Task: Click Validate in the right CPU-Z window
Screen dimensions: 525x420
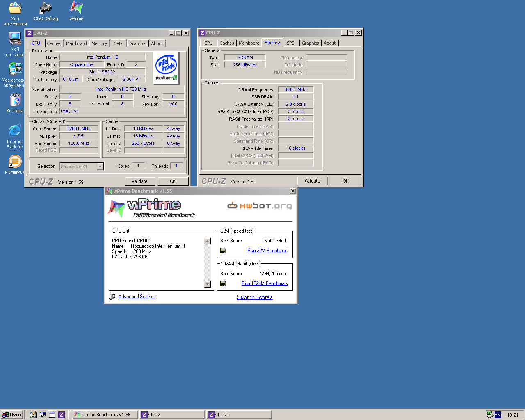Action: click(312, 181)
